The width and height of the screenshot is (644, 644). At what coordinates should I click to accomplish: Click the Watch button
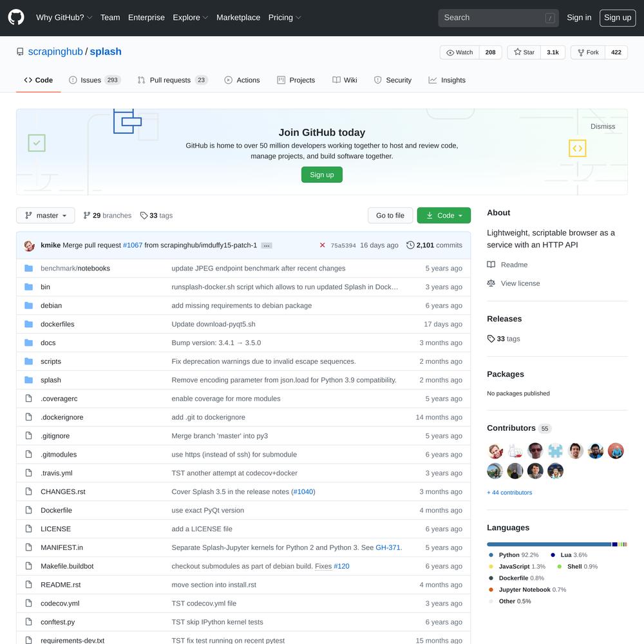tap(460, 53)
